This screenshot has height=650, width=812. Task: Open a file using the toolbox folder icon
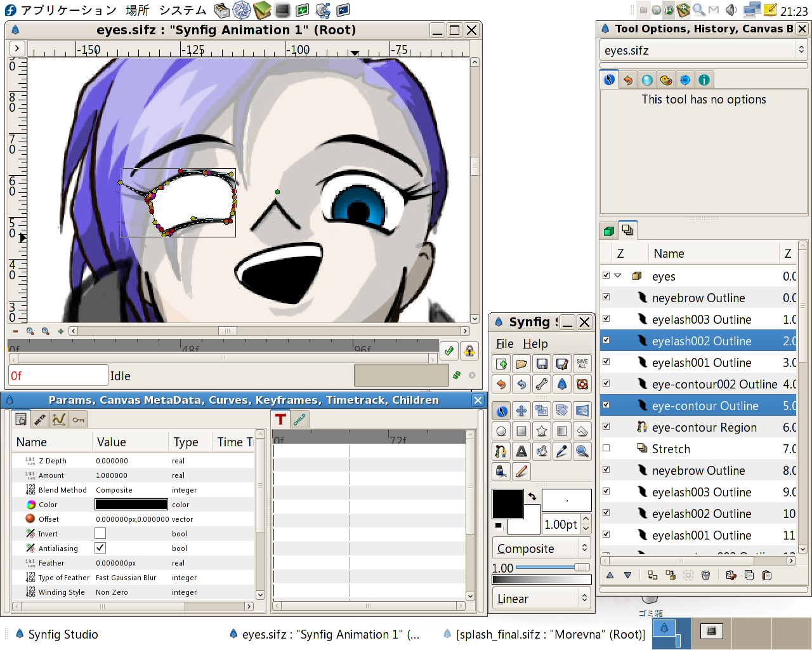coord(521,364)
